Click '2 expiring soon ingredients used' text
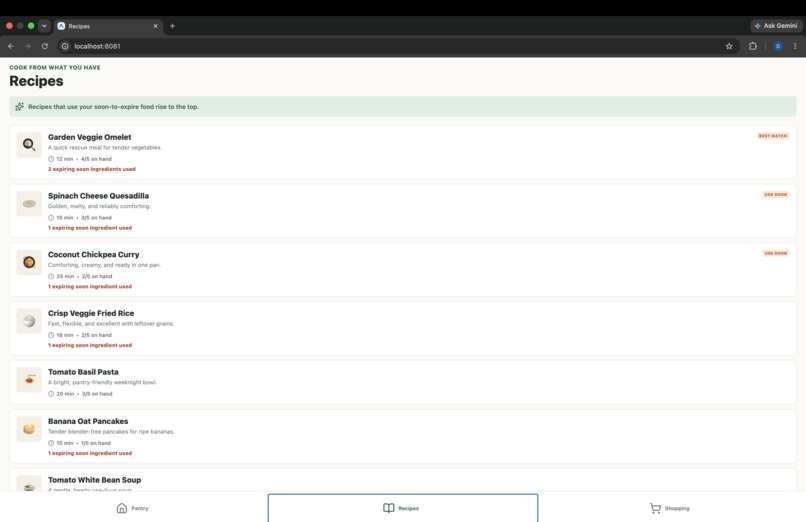806x522 pixels. point(91,169)
